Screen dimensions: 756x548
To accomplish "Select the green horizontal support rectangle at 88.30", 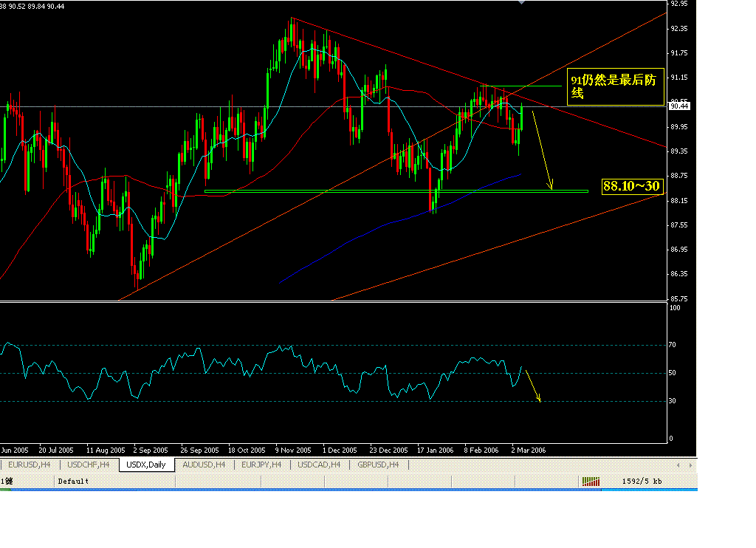I will click(396, 191).
